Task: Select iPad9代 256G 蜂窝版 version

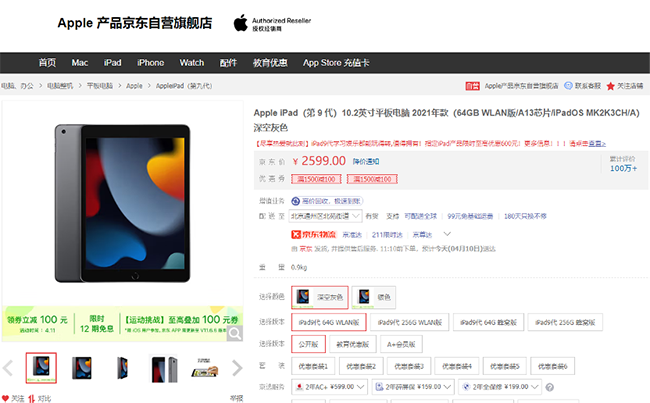Action: tap(565, 322)
